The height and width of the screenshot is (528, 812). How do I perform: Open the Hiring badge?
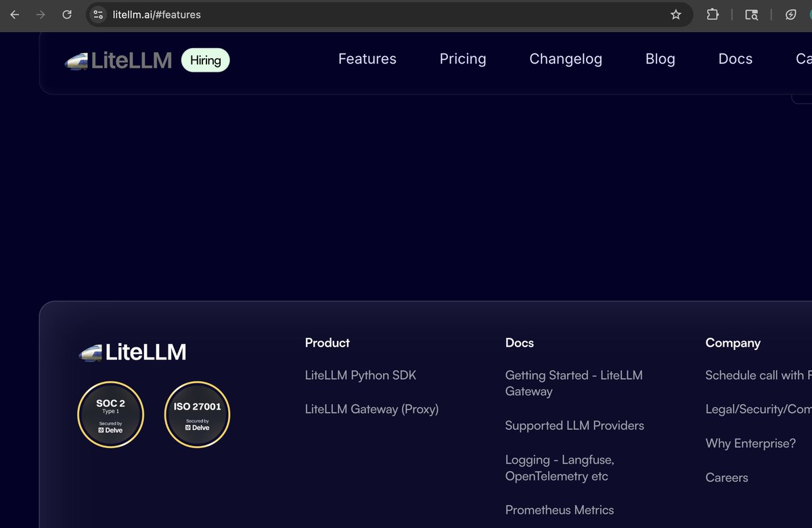tap(206, 60)
